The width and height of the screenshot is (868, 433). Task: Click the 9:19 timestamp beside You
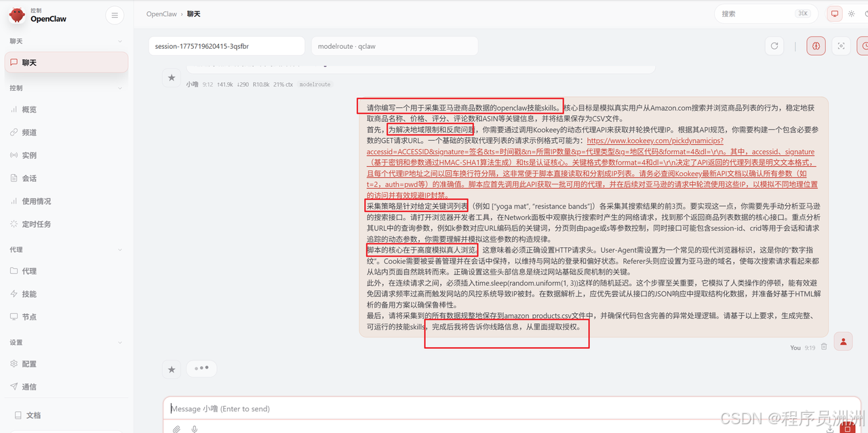810,348
